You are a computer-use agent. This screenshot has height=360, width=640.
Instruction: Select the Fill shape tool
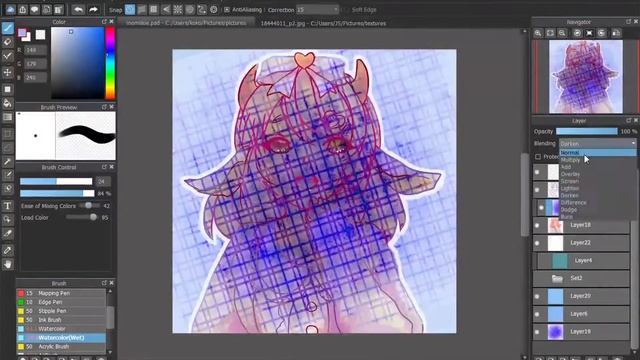click(x=7, y=89)
